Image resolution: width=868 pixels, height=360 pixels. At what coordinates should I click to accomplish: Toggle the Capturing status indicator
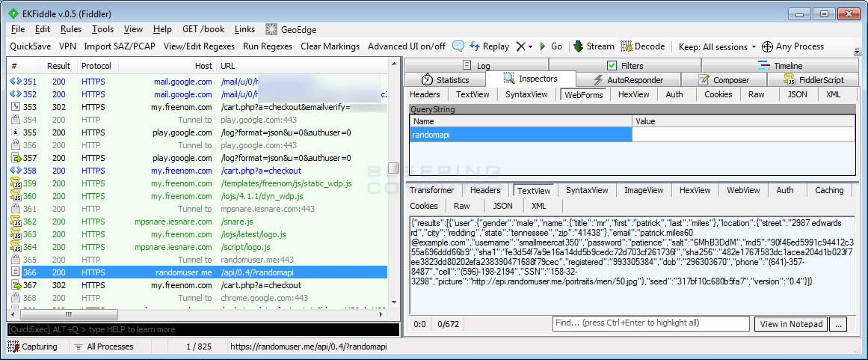coord(32,347)
